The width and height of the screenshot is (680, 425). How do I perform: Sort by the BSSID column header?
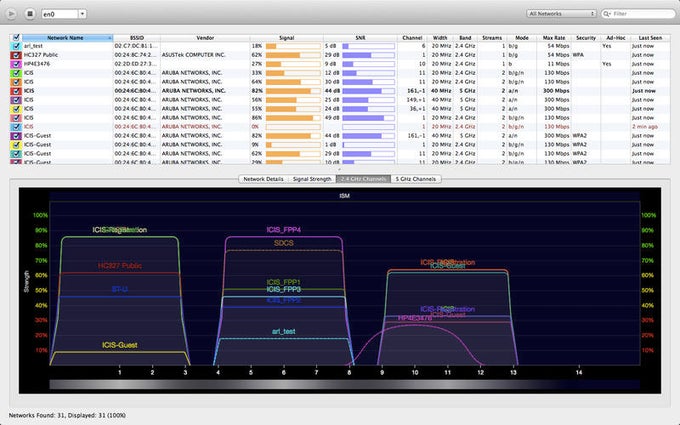tap(137, 38)
